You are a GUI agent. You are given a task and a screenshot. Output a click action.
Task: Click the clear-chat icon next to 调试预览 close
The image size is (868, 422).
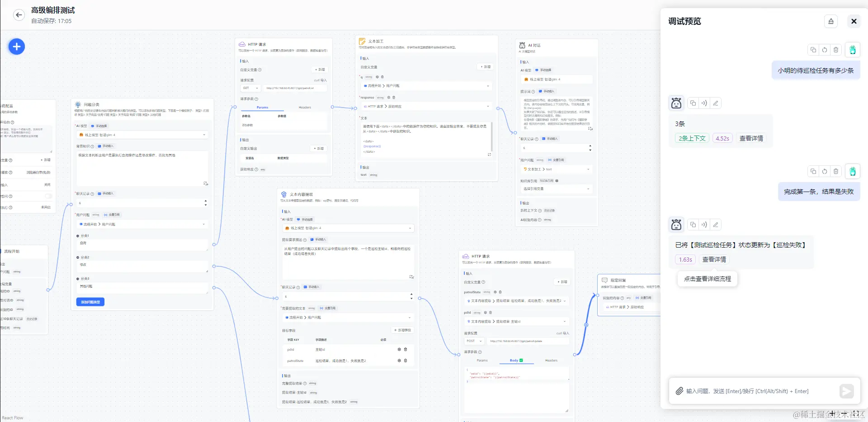tap(831, 21)
